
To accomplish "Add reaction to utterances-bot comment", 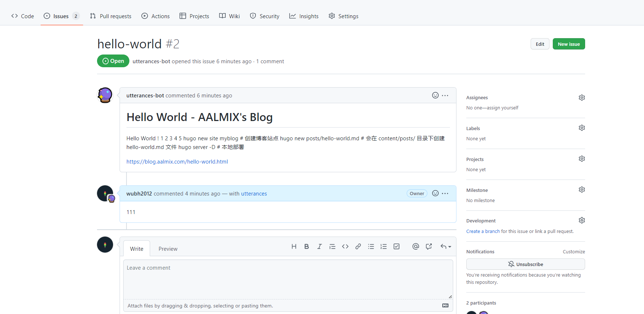I will [x=435, y=95].
